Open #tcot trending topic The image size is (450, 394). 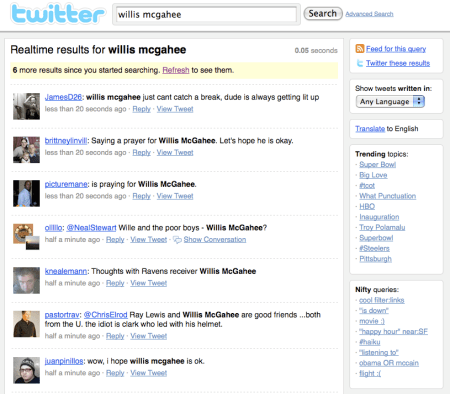click(x=367, y=185)
